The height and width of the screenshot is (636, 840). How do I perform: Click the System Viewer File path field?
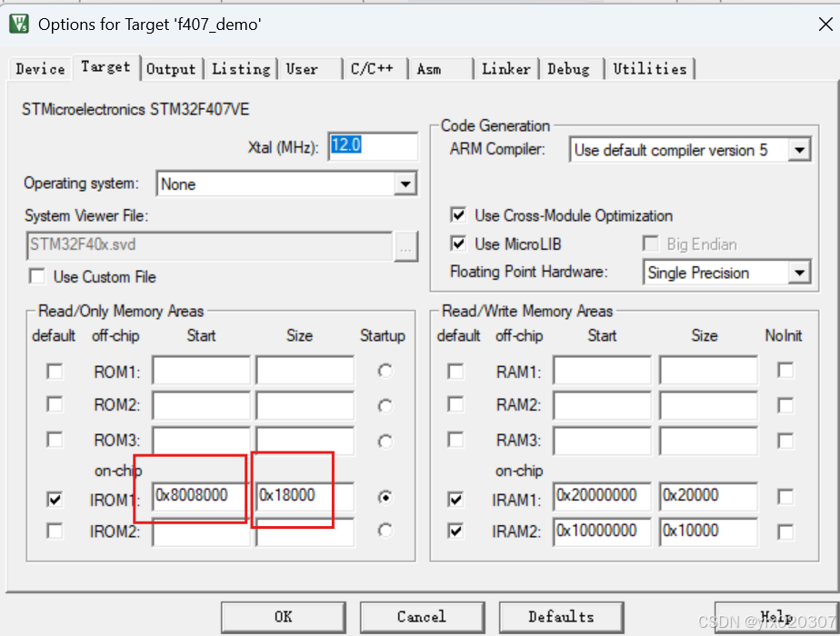pyautogui.click(x=209, y=246)
